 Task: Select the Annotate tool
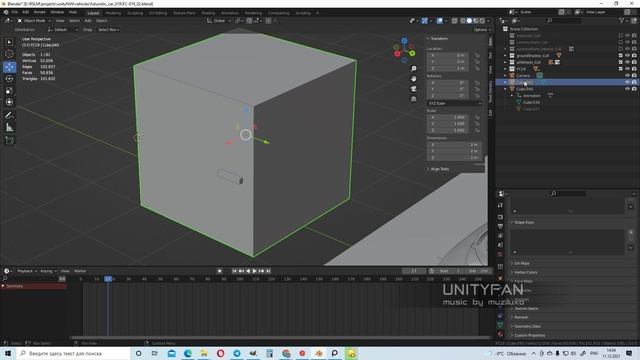(9, 116)
